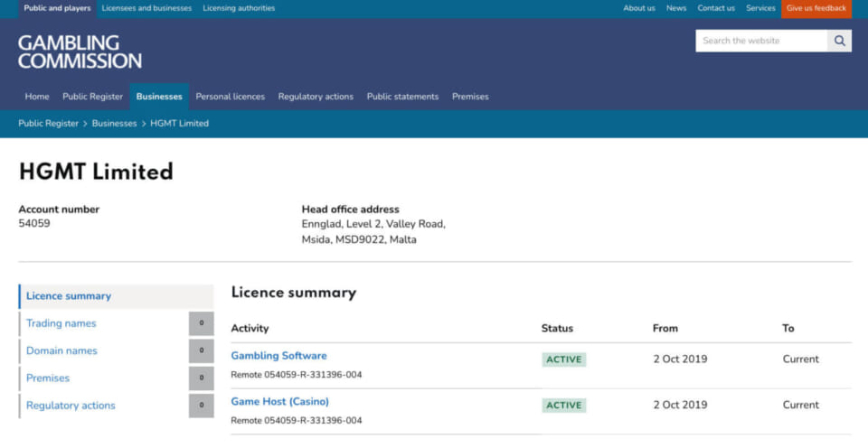Click the To column header
Viewport: 868px width, 448px height.
coord(788,328)
